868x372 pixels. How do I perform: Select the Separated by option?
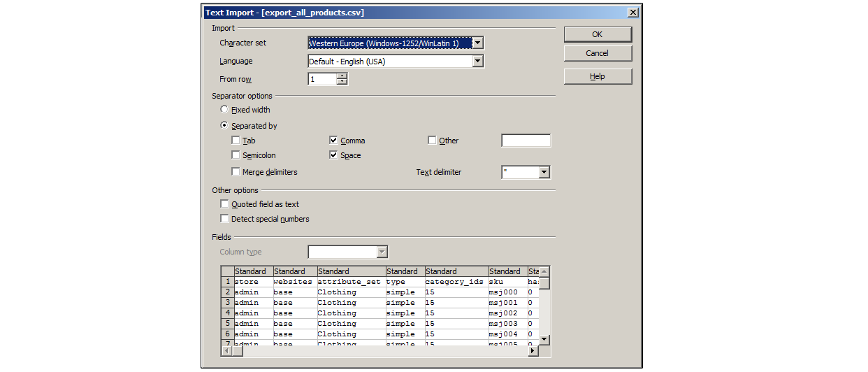[x=224, y=126]
